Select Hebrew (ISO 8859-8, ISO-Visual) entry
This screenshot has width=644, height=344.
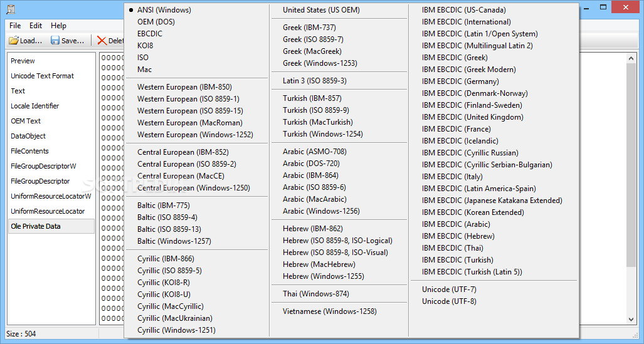coord(335,253)
